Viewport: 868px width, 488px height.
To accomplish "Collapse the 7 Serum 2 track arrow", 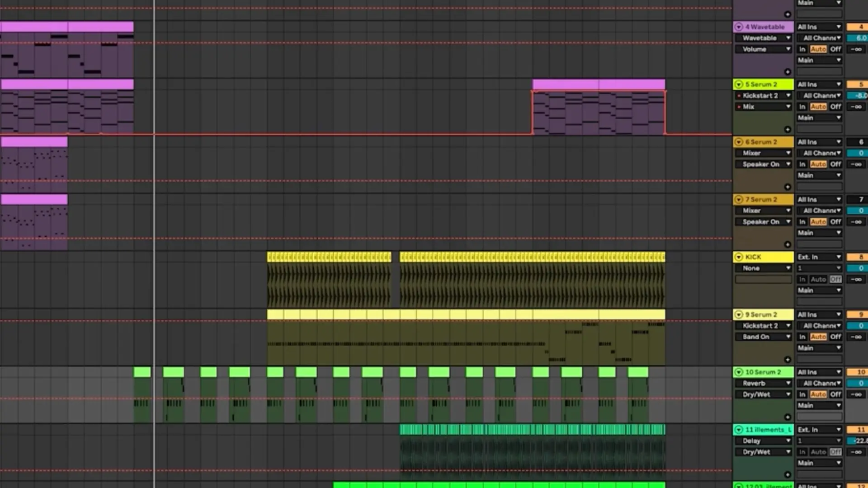I will [x=739, y=199].
